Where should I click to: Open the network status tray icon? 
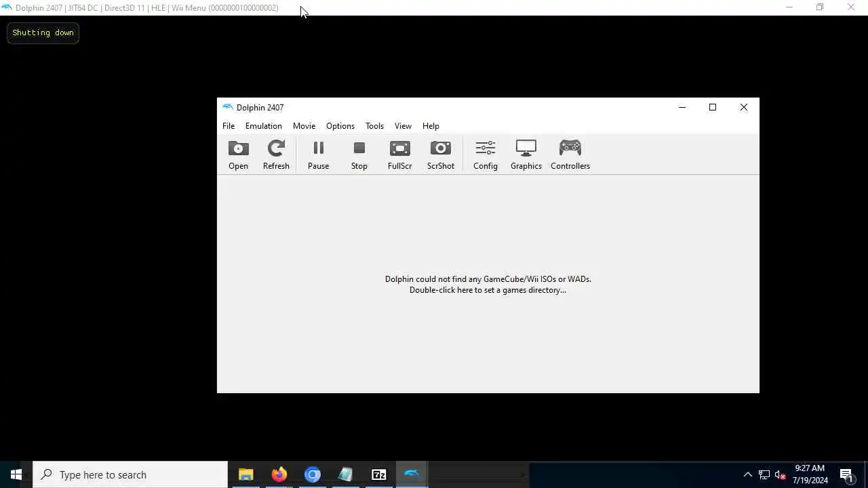pos(764,474)
